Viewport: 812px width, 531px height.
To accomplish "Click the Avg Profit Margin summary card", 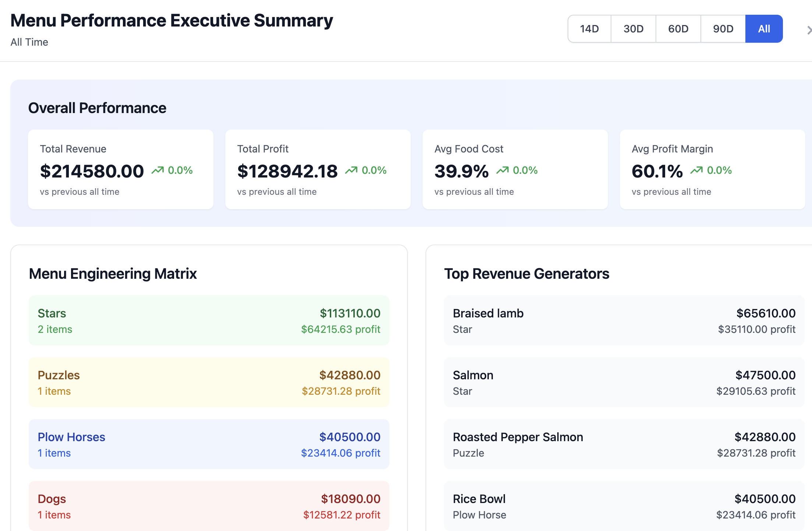I will coord(712,169).
